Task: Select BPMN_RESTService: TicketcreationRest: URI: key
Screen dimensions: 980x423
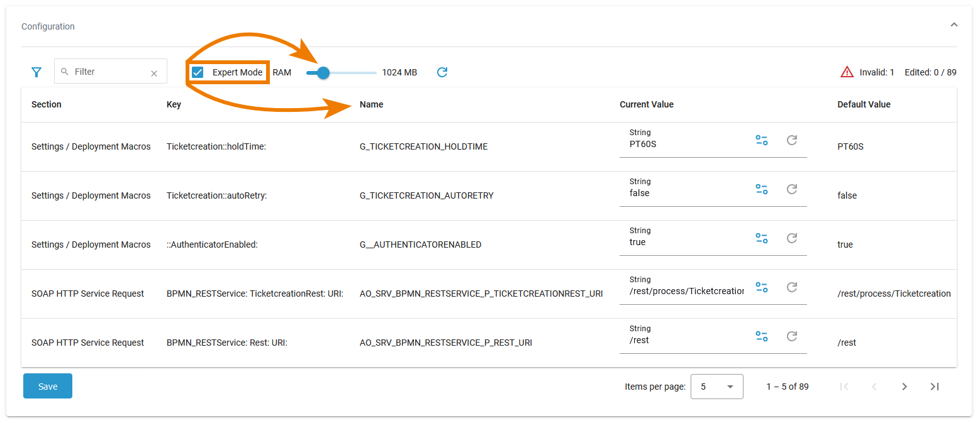Action: [255, 294]
